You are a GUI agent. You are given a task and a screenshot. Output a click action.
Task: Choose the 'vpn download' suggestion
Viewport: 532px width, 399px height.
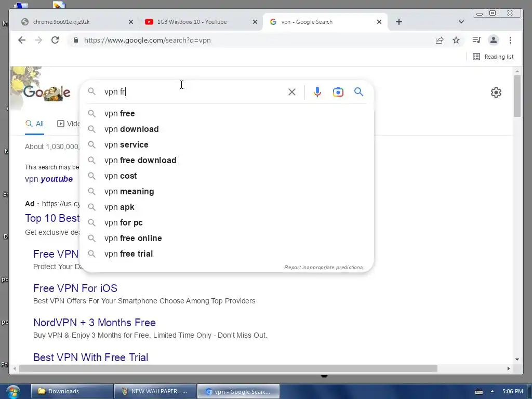[227, 129]
